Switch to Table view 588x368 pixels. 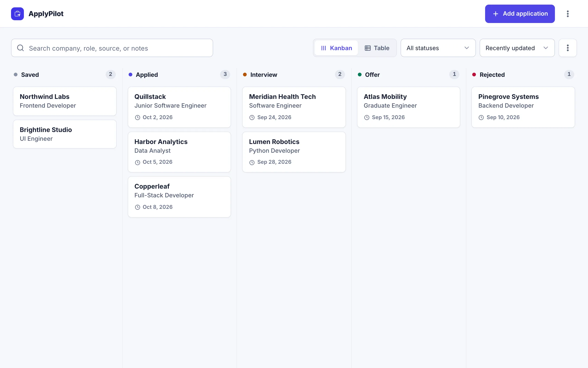point(377,48)
